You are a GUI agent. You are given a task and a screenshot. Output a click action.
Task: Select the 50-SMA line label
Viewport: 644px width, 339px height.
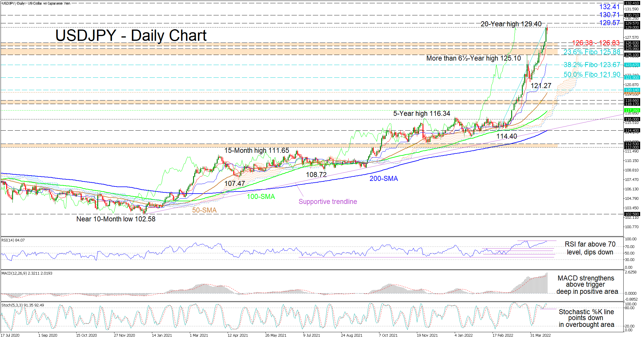coord(204,210)
